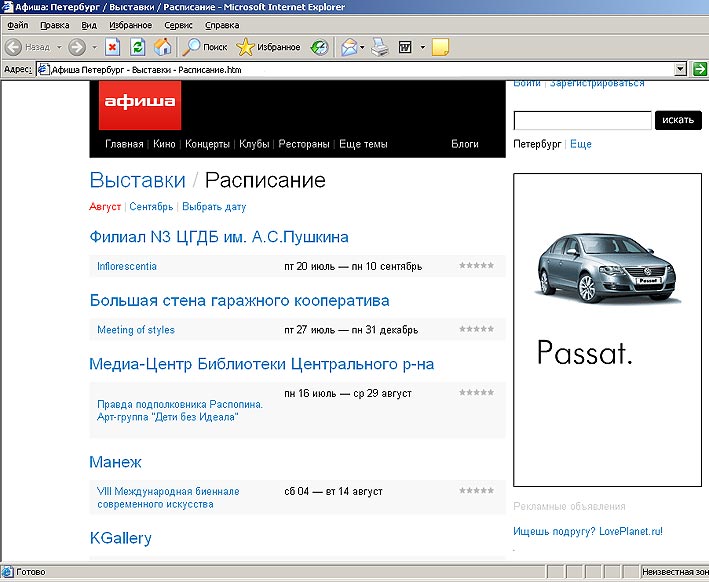Viewport: 709px width, 582px height.
Task: Open Медиа-Центр Библиотеки Центрального р-на venue
Action: point(261,364)
